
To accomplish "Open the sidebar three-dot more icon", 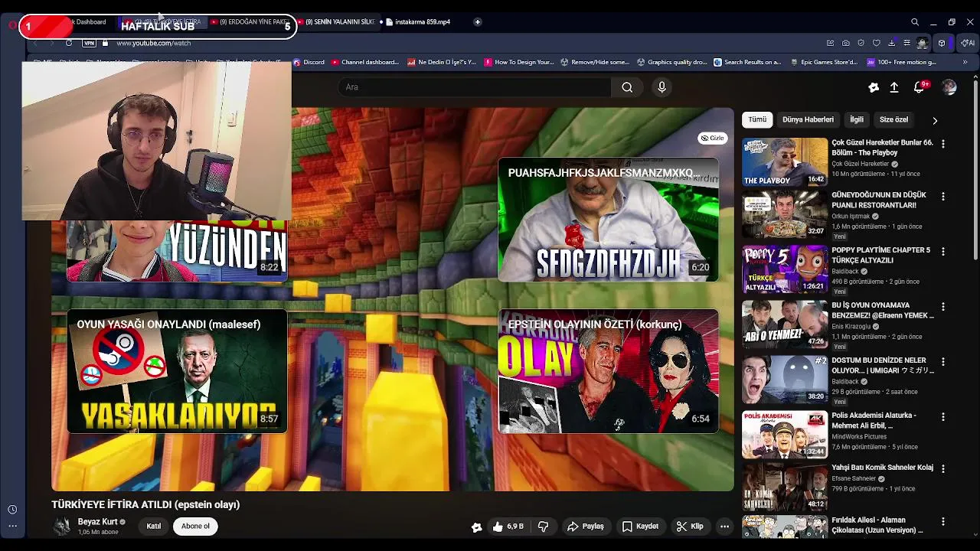I will [x=12, y=527].
